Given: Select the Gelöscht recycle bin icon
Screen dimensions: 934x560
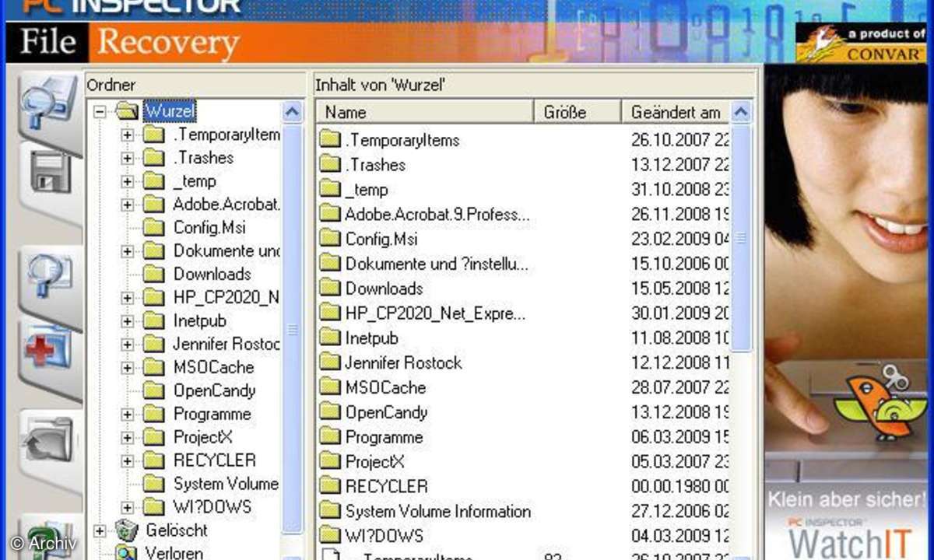Looking at the screenshot, I should point(125,530).
